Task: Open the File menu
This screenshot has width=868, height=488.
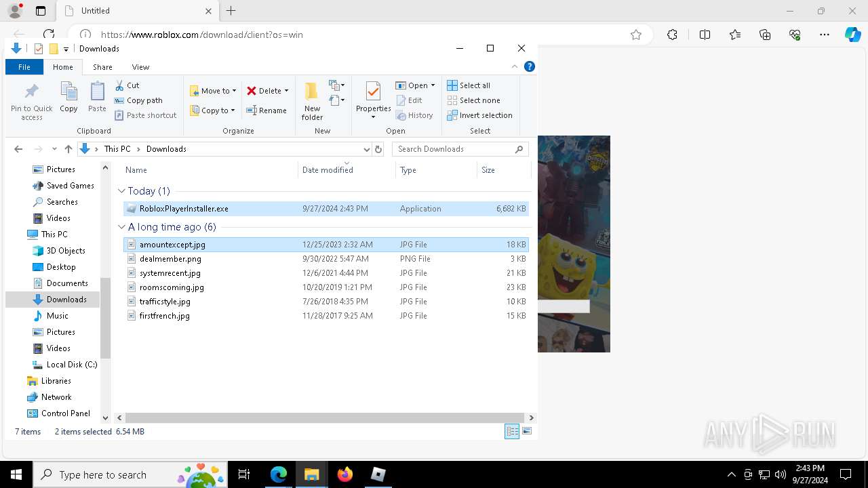Action: (x=24, y=67)
